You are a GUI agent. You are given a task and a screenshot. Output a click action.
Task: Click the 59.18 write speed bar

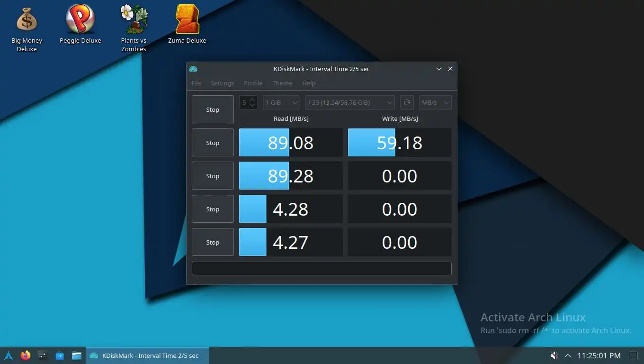coord(400,143)
